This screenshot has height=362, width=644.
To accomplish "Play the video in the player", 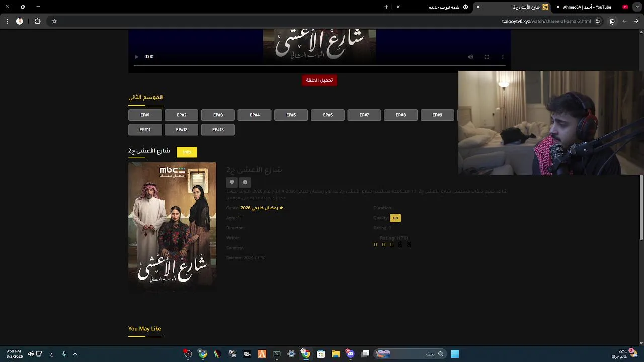I will 136,57.
